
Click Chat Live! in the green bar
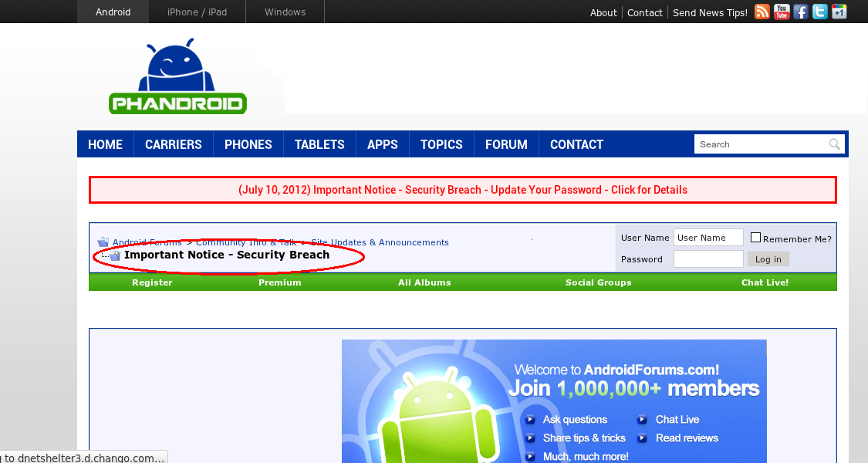pos(765,282)
